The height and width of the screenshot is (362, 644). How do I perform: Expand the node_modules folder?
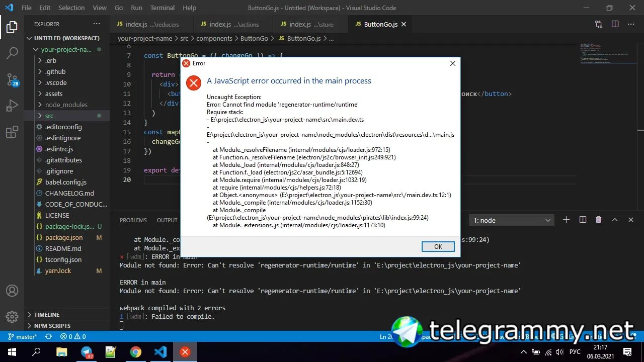click(x=66, y=105)
